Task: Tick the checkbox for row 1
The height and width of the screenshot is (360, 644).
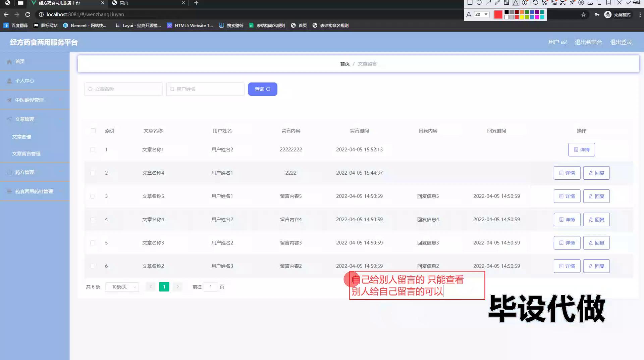Action: [x=93, y=150]
